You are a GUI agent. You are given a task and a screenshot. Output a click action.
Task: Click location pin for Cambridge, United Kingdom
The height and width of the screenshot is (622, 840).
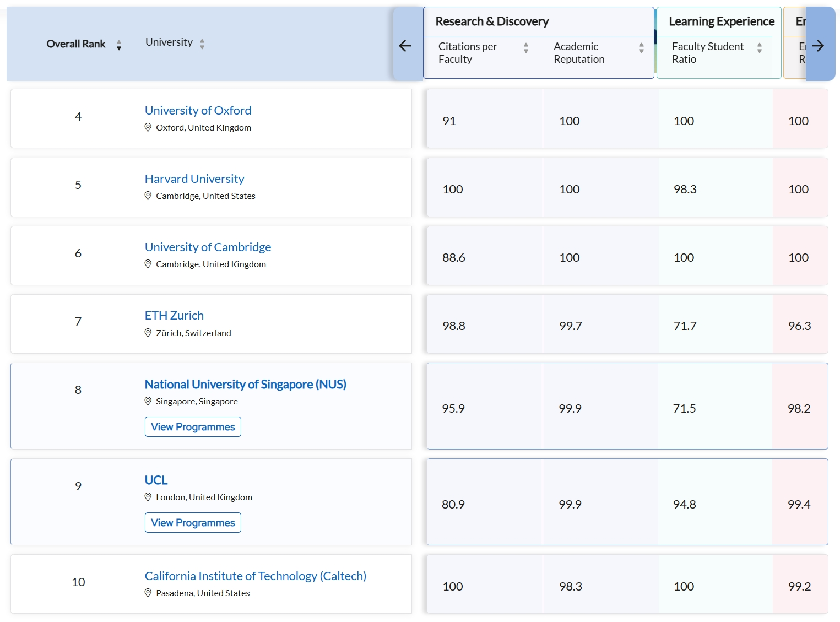click(x=148, y=264)
